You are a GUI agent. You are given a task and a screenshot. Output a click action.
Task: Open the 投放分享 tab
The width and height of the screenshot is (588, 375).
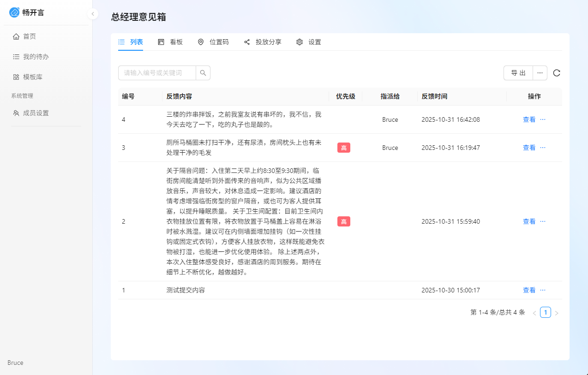pos(263,42)
